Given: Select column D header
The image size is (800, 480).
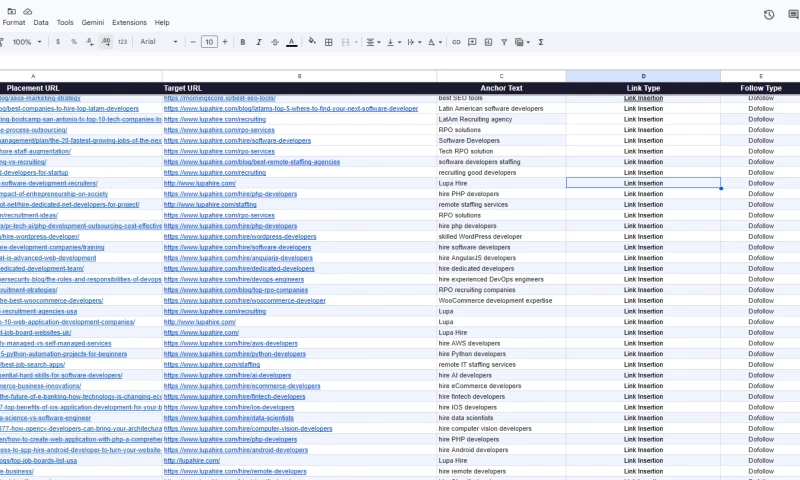Looking at the screenshot, I should point(643,76).
